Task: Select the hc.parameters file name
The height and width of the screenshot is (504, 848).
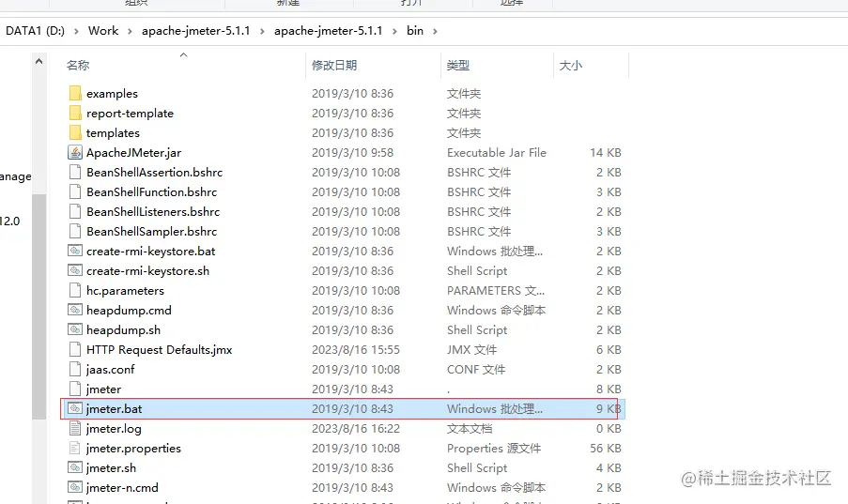Action: (125, 291)
